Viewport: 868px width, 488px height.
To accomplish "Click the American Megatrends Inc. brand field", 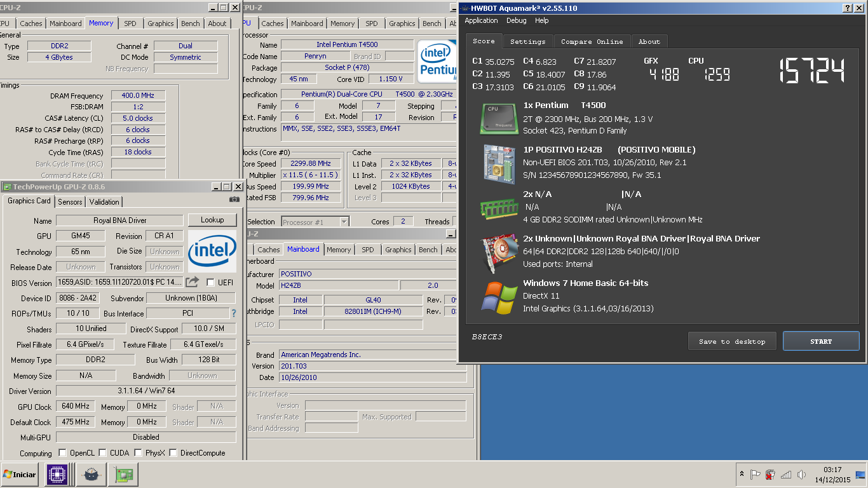I will [x=373, y=355].
